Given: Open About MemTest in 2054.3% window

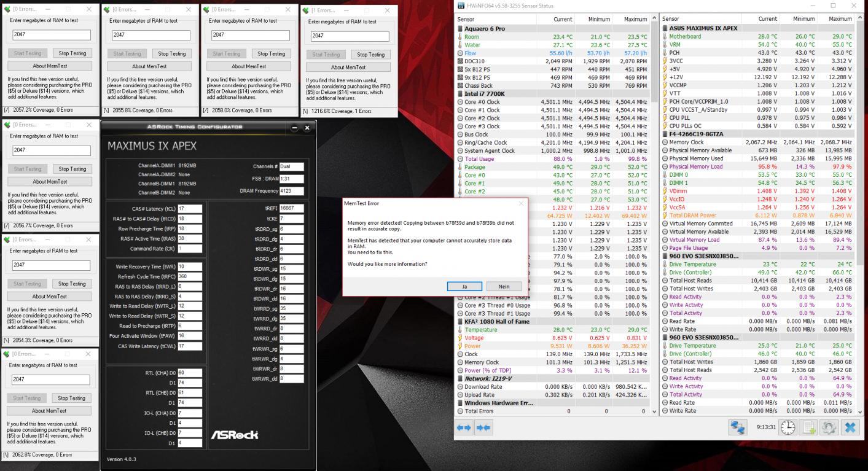Looking at the screenshot, I should 50,296.
